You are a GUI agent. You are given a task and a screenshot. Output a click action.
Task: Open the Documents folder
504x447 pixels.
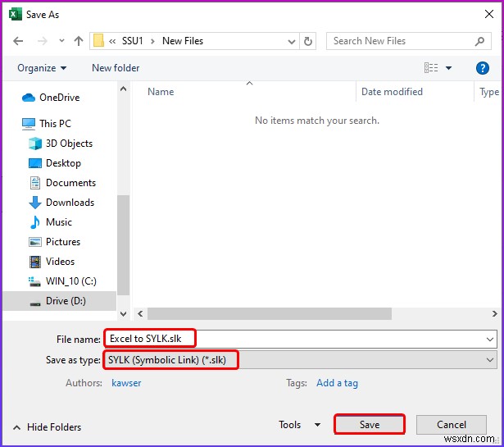click(70, 183)
